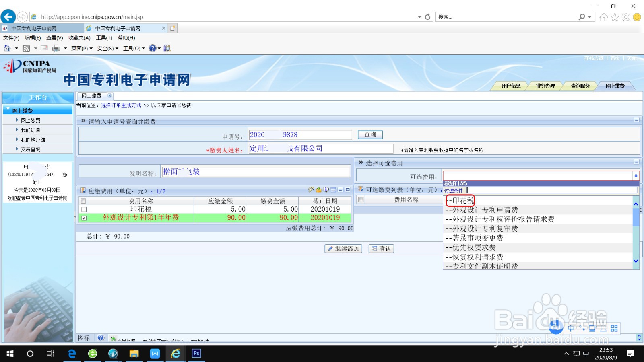Click the grid view icon in fee table header
Screen dimensions: 644x362
tap(333, 190)
